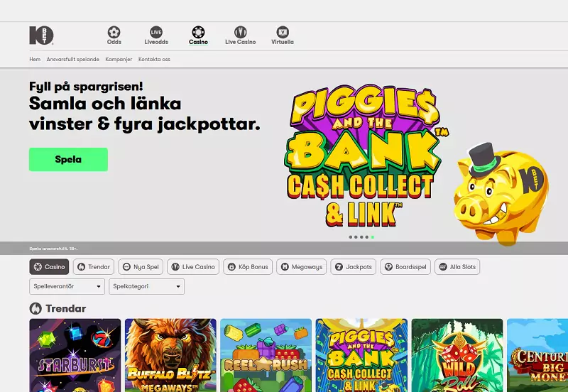Image resolution: width=568 pixels, height=392 pixels.
Task: Select the Boardsspel filter chip
Action: (405, 266)
